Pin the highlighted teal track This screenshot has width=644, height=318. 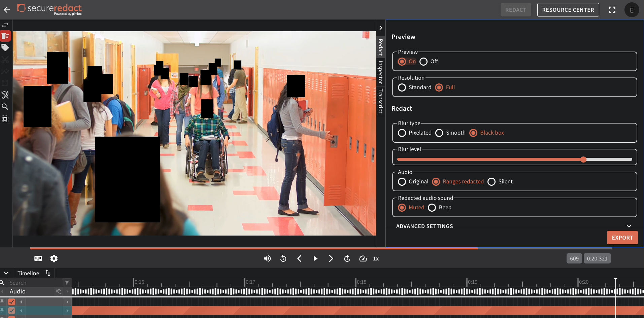click(x=2, y=310)
